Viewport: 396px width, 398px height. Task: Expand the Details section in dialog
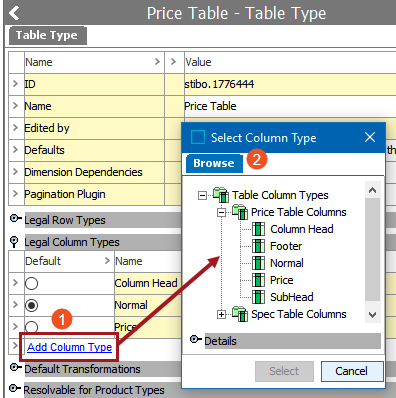tap(196, 340)
